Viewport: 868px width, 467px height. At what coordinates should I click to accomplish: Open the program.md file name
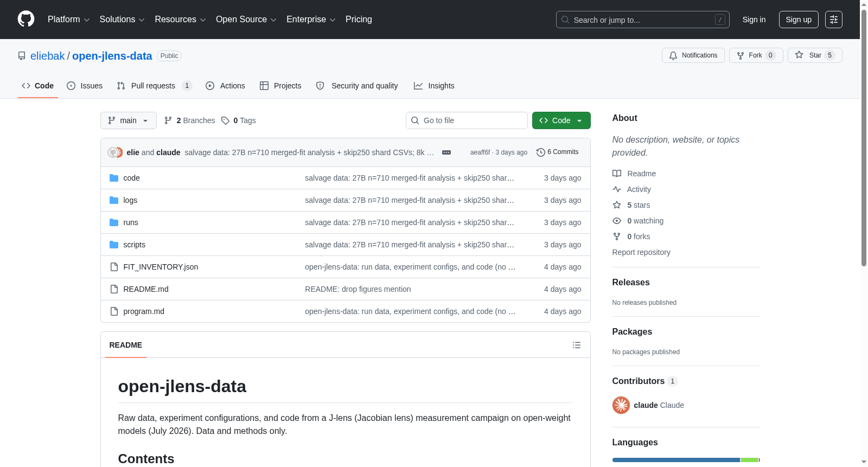(144, 311)
